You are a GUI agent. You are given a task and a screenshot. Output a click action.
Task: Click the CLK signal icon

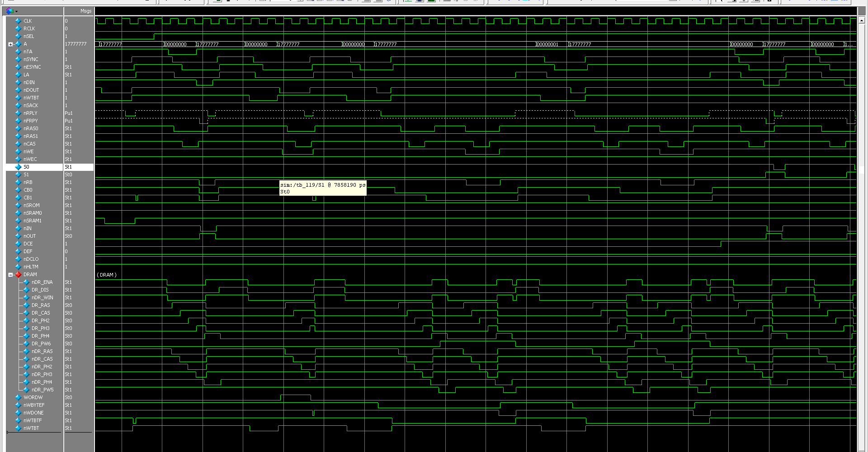pos(18,21)
